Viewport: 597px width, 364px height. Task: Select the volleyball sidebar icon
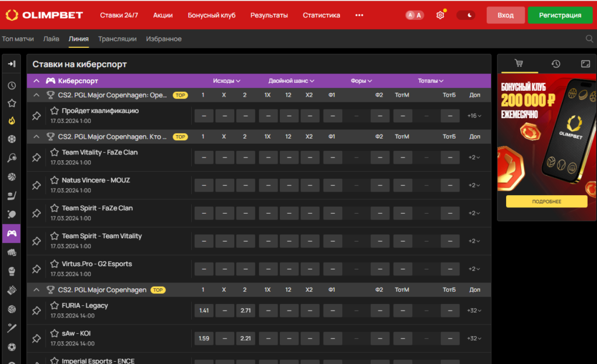(12, 309)
